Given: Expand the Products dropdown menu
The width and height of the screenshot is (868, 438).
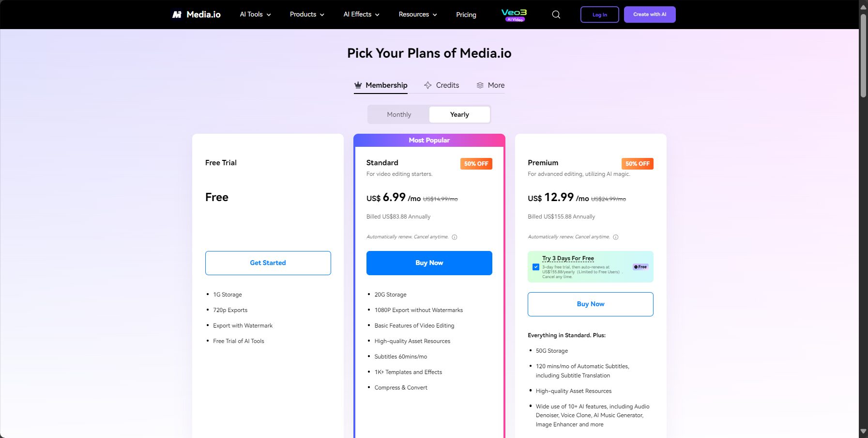Looking at the screenshot, I should pyautogui.click(x=307, y=15).
